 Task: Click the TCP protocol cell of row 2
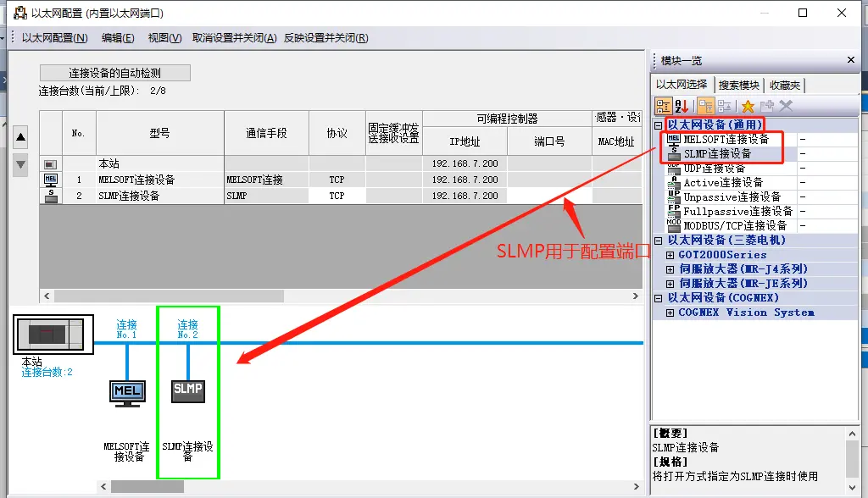tap(337, 196)
